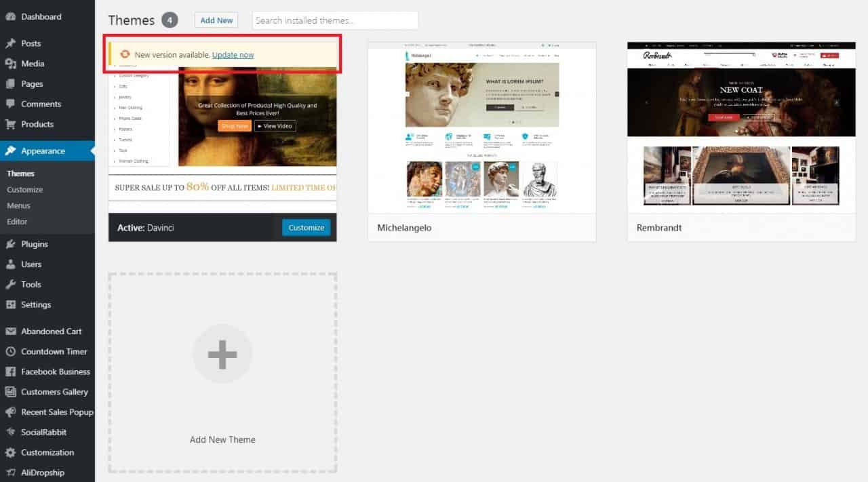Image resolution: width=868 pixels, height=482 pixels.
Task: Click the SocialRabbit icon
Action: click(x=10, y=433)
